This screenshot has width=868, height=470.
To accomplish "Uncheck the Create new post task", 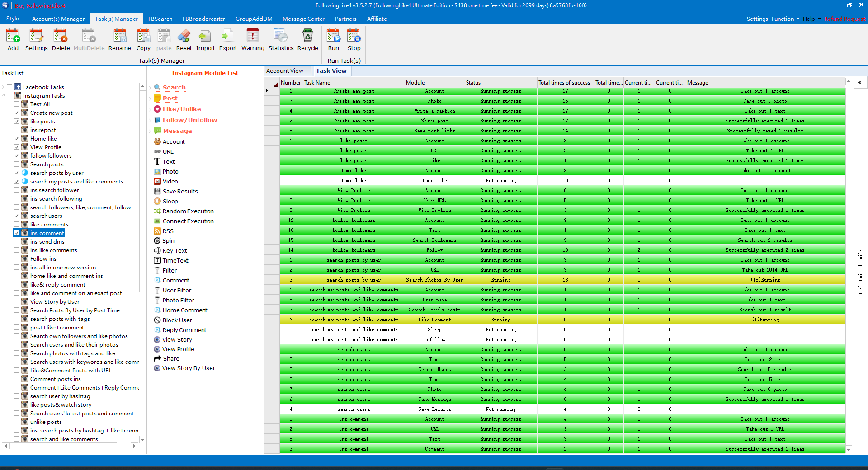I will click(17, 113).
